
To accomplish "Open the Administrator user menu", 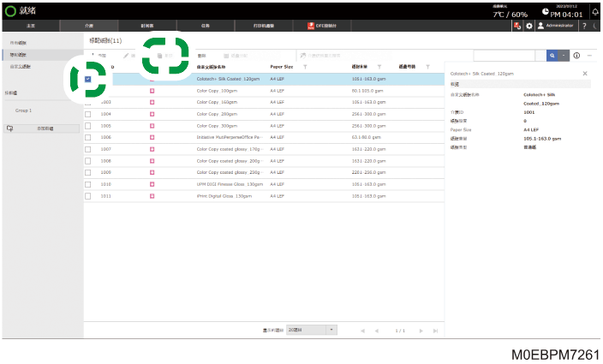I will (556, 26).
